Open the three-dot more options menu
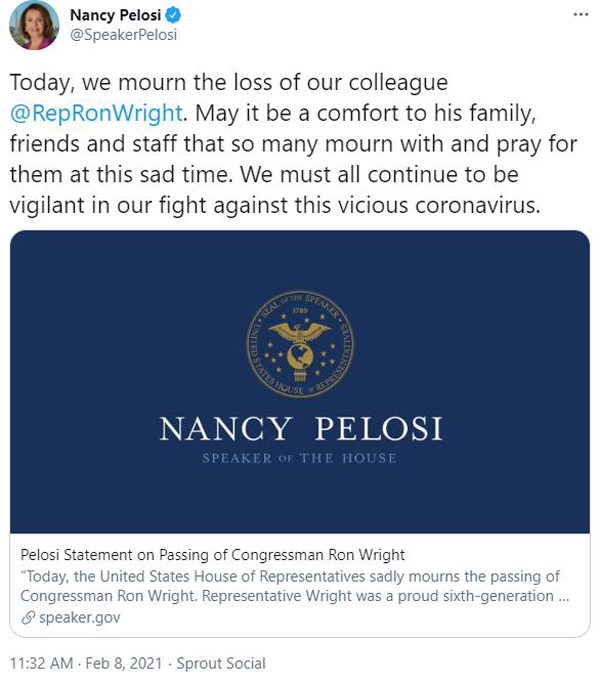This screenshot has width=600, height=683. tap(580, 15)
